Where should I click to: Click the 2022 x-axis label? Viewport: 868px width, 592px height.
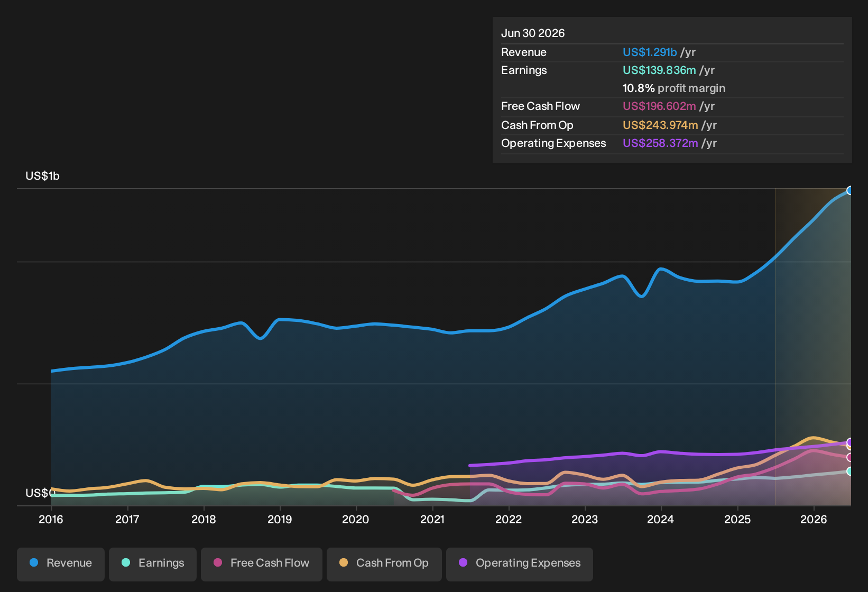coord(509,520)
